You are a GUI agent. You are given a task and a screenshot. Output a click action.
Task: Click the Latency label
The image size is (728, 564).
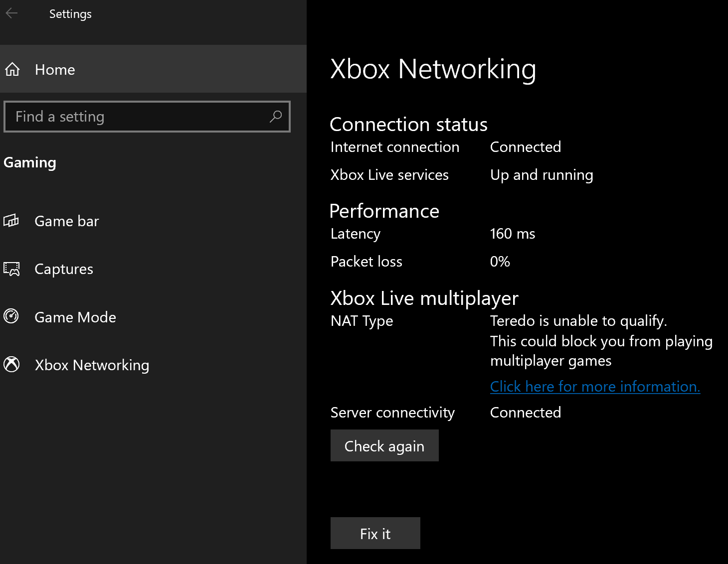(x=356, y=234)
